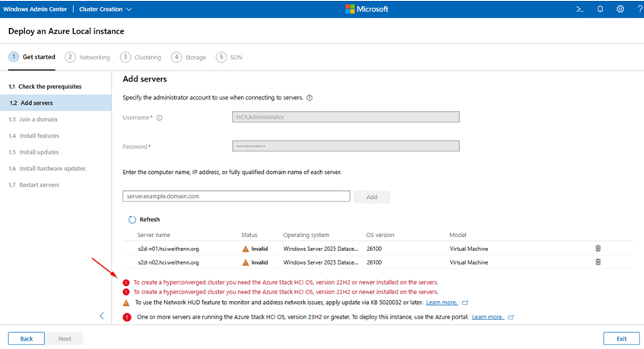Open Learn more link for Azure portal
Image resolution: width=644 pixels, height=349 pixels.
click(487, 317)
